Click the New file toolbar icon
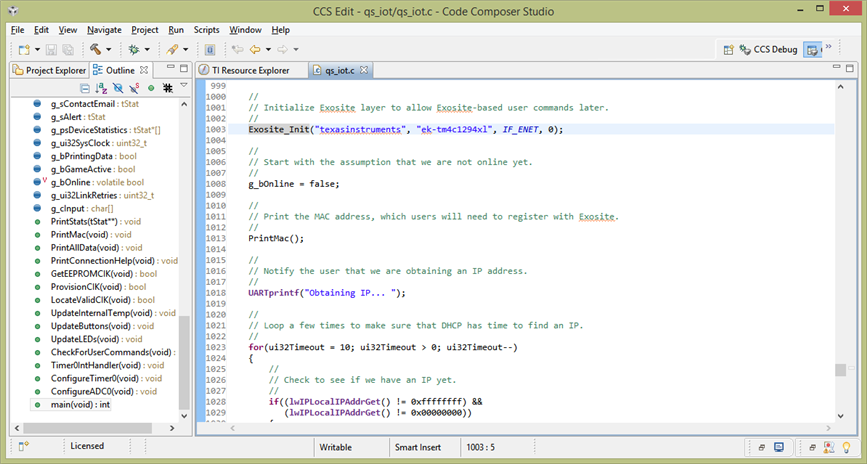 click(23, 49)
